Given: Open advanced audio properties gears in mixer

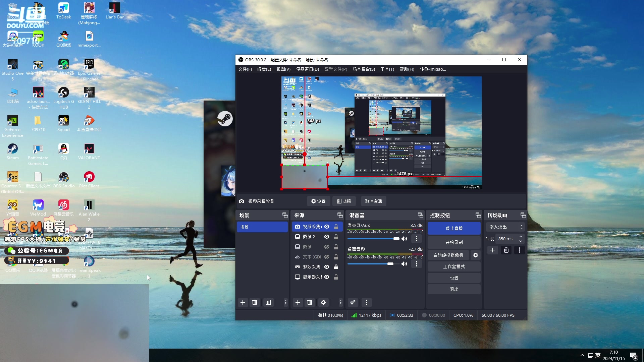Looking at the screenshot, I should 353,302.
